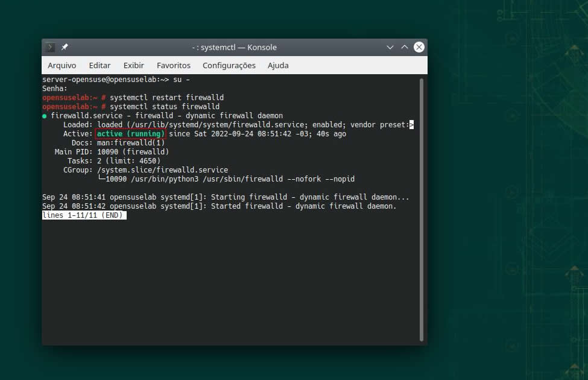Click the green dot beside firewalld.service
This screenshot has width=588, height=380.
(45, 116)
